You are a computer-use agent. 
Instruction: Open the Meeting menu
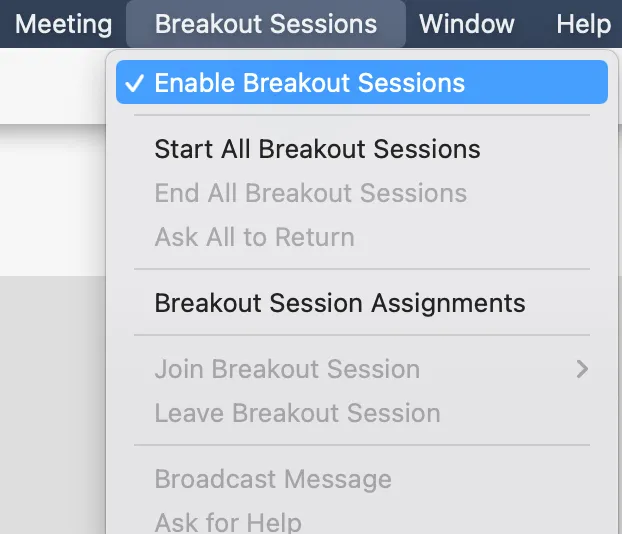[63, 24]
